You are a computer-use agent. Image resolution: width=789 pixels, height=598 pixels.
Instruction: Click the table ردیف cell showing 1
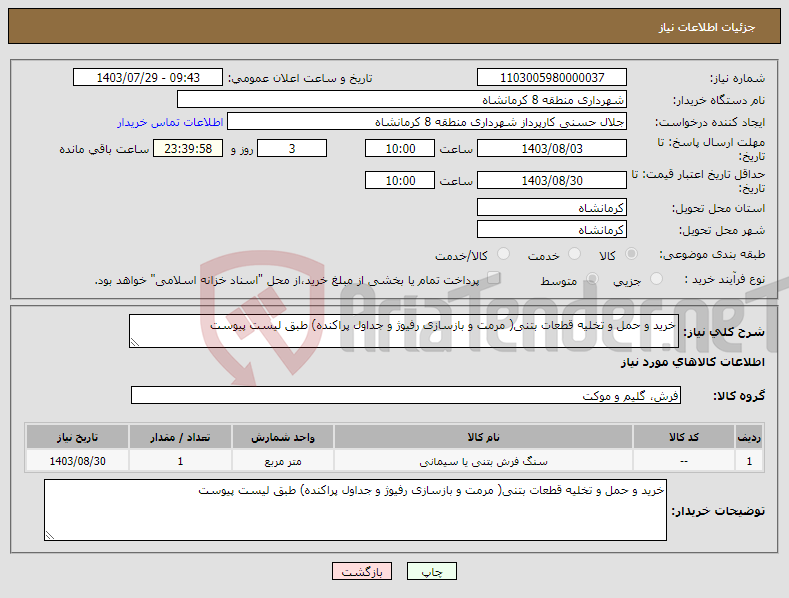click(749, 461)
